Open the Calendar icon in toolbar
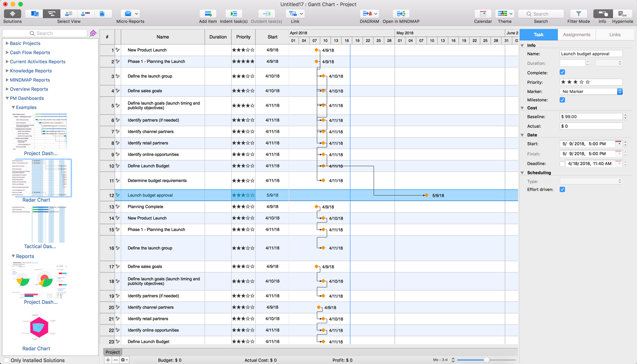 coord(483,14)
